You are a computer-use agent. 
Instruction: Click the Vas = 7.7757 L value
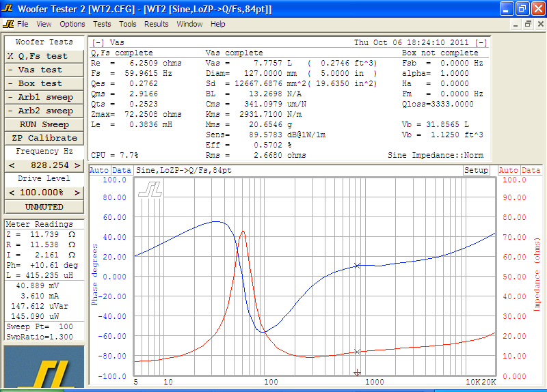[249, 63]
